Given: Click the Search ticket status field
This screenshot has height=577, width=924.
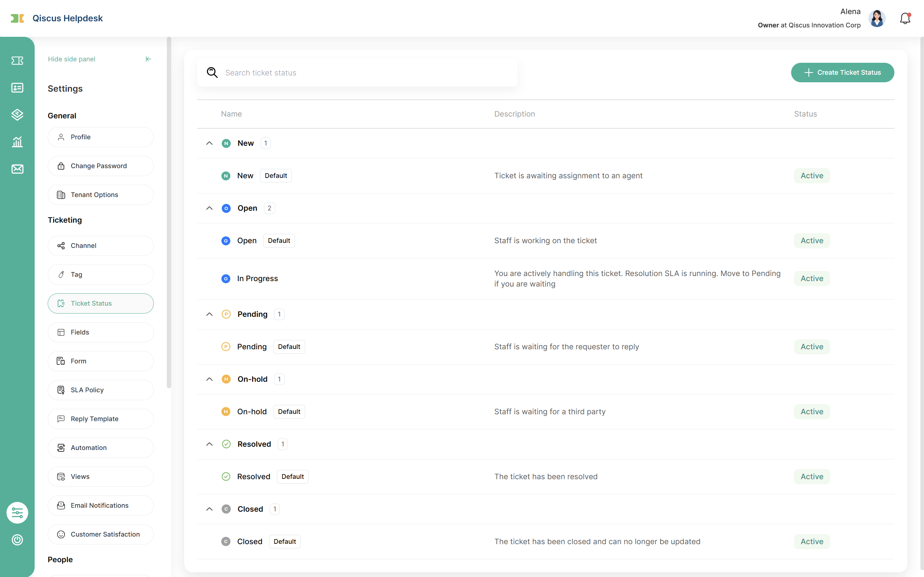Looking at the screenshot, I should click(x=357, y=73).
